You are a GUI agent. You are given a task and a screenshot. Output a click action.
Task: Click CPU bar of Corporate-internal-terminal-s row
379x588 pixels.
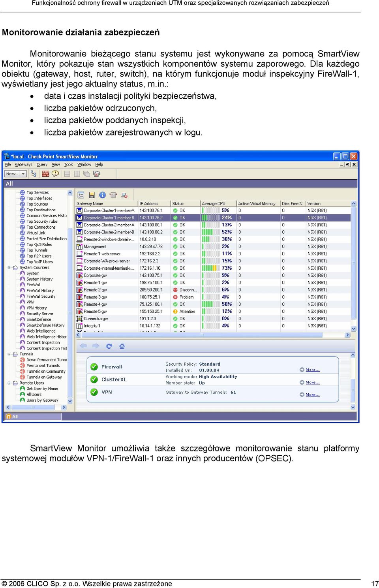[x=211, y=268]
